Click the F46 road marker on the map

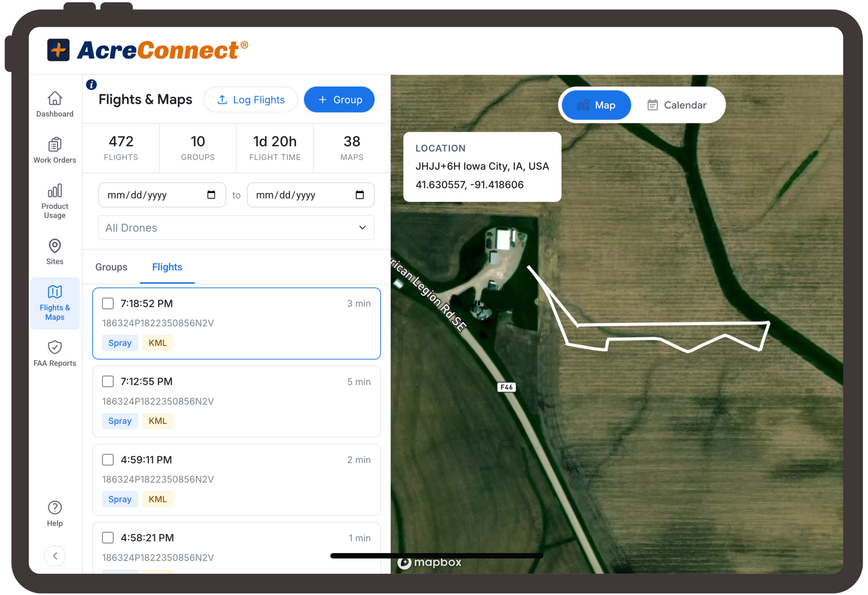[x=506, y=387]
